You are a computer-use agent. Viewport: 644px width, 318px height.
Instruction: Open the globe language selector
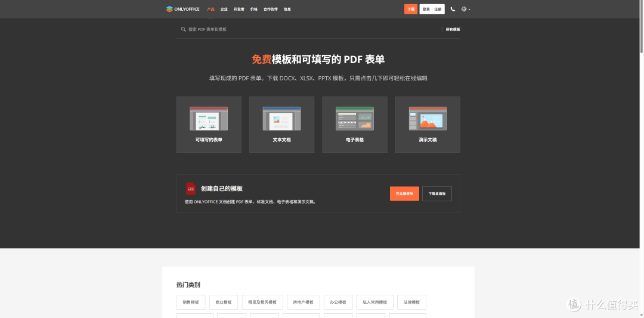coord(466,9)
